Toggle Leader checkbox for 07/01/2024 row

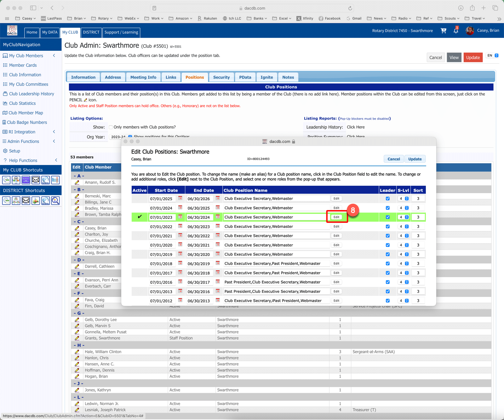388,208
